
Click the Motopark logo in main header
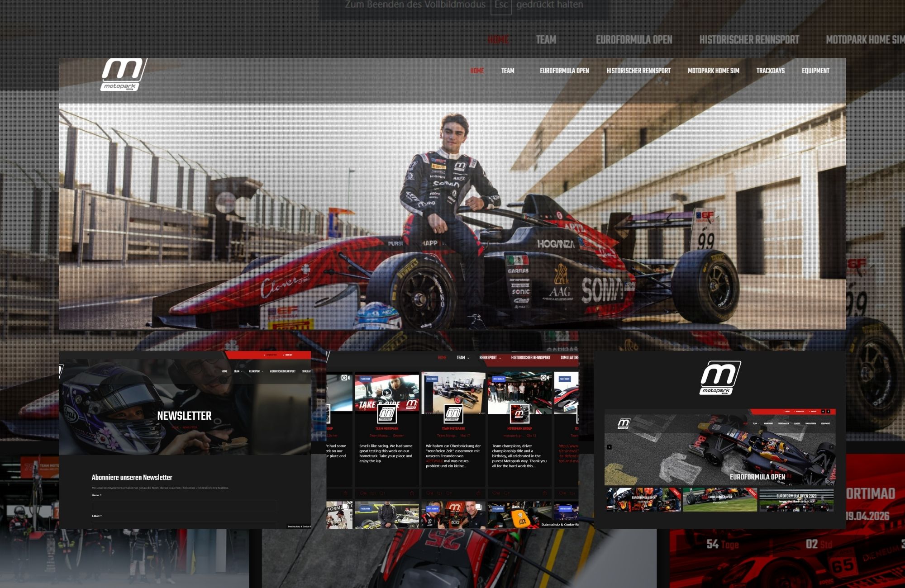pyautogui.click(x=123, y=75)
